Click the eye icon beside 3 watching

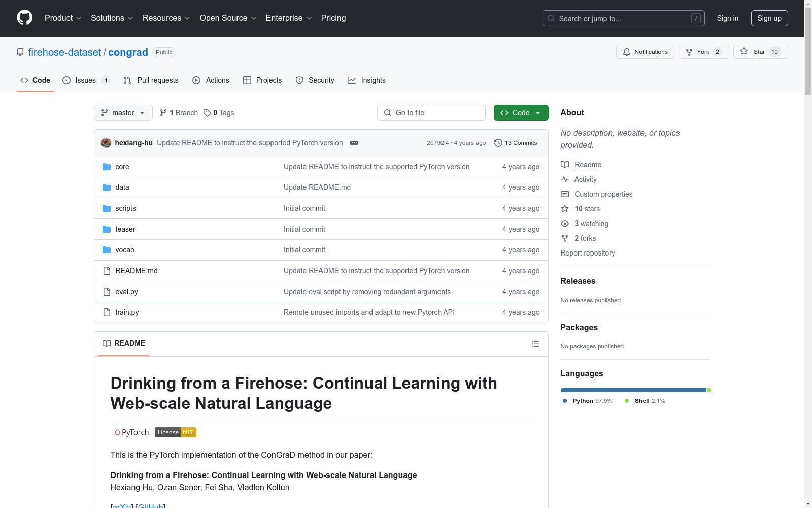(565, 224)
